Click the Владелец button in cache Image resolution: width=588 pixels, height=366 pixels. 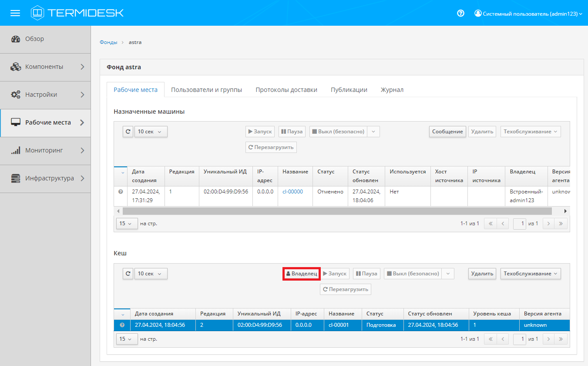click(301, 274)
